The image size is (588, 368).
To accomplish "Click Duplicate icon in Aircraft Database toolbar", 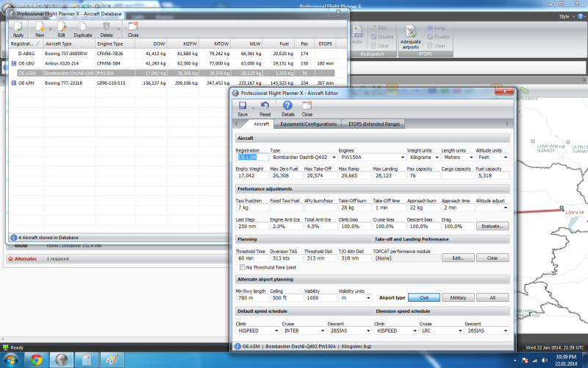I will click(x=82, y=26).
